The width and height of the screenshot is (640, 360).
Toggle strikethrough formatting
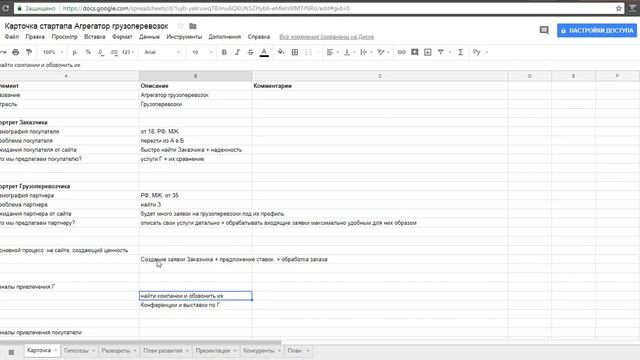click(x=250, y=52)
